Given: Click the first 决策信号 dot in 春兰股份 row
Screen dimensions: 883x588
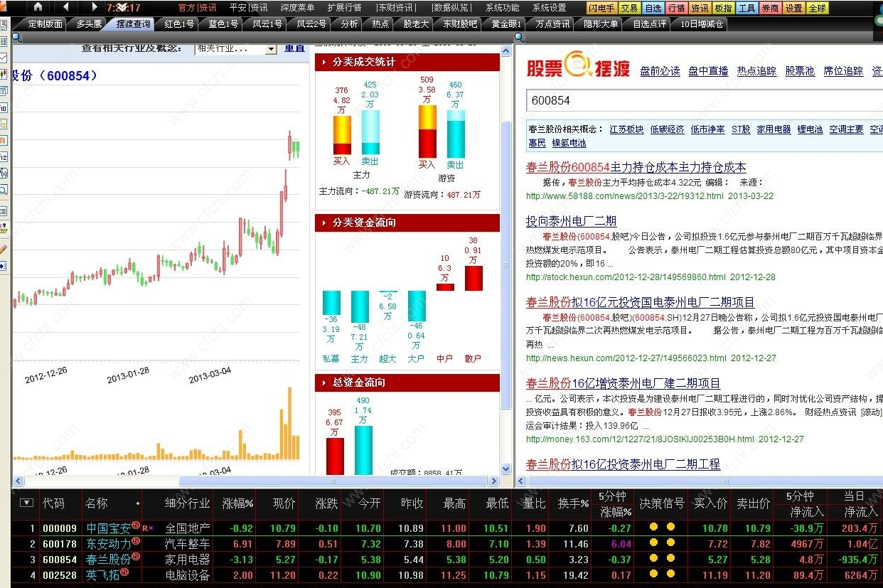Looking at the screenshot, I should coord(653,558).
